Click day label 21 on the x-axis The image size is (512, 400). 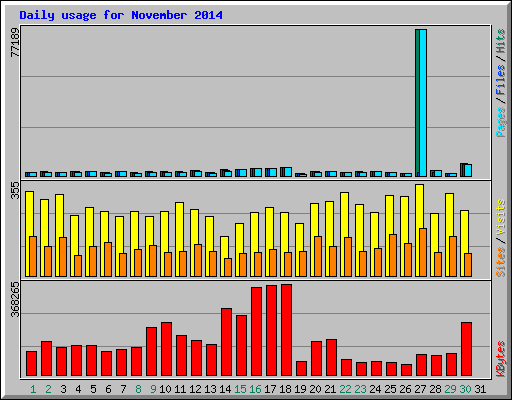pos(330,389)
